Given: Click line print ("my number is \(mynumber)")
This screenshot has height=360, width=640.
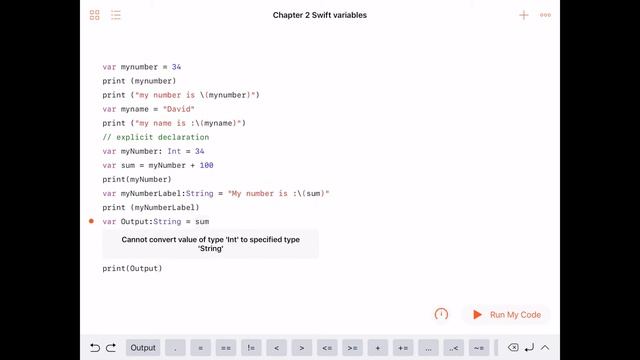Looking at the screenshot, I should pos(181,95).
